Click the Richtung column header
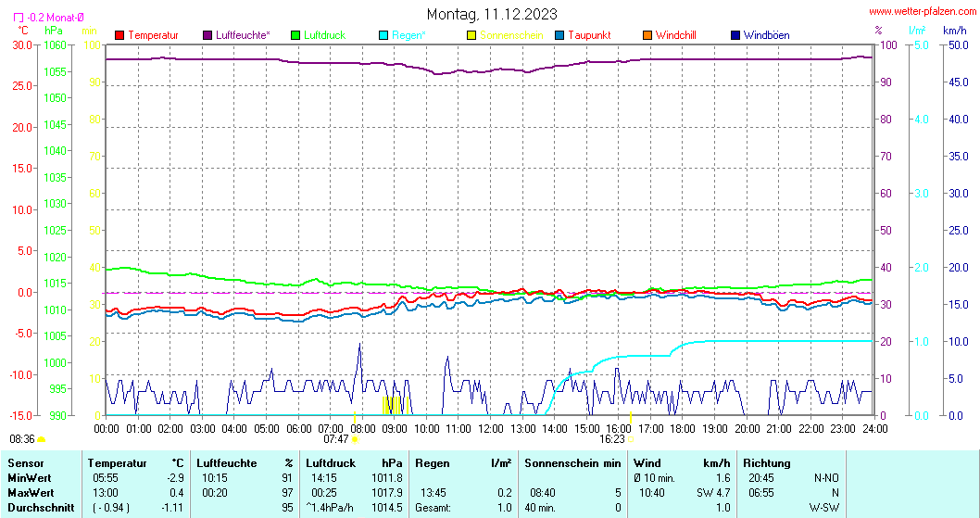 (x=766, y=463)
